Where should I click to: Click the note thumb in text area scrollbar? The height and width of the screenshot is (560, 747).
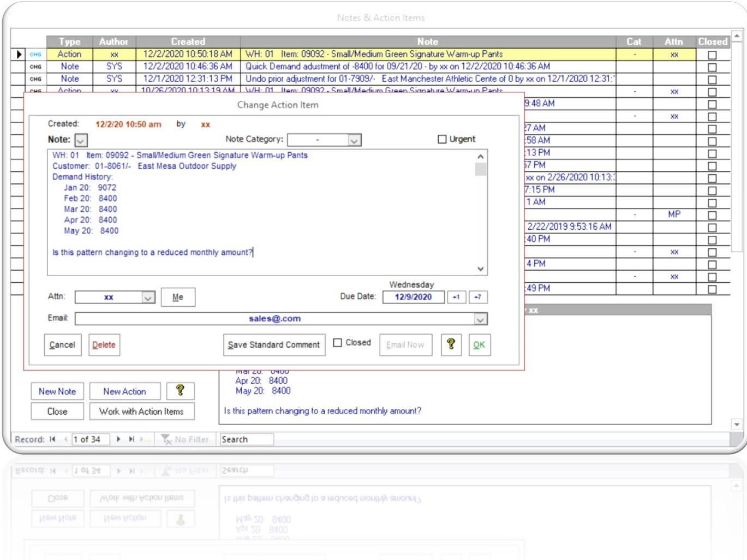480,170
